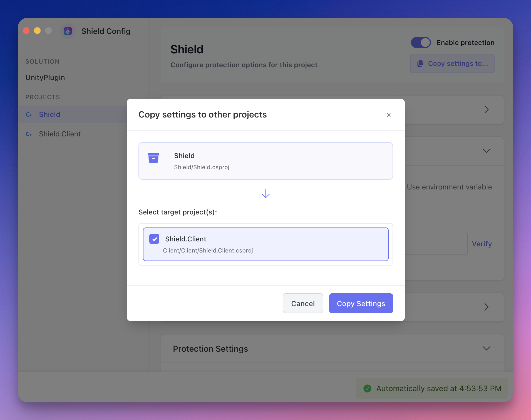531x420 pixels.
Task: Click the copy icon inside Copy settings button
Action: (420, 63)
